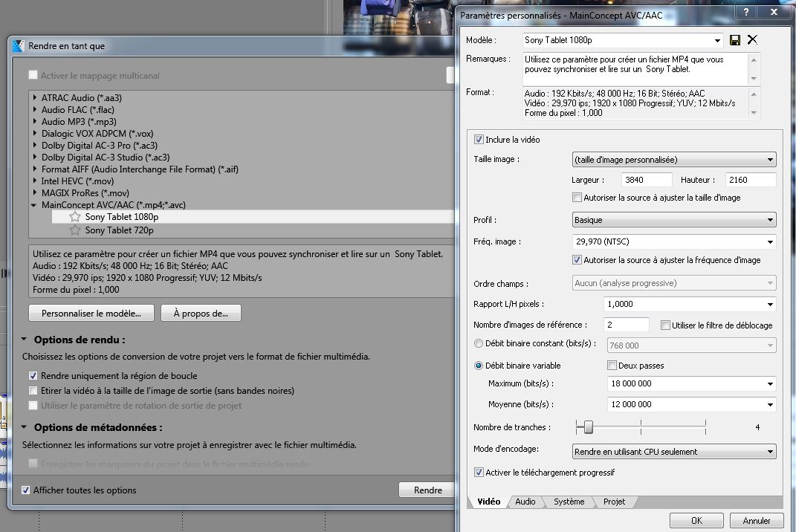
Task: Click the save template floppy disk icon
Action: point(735,40)
